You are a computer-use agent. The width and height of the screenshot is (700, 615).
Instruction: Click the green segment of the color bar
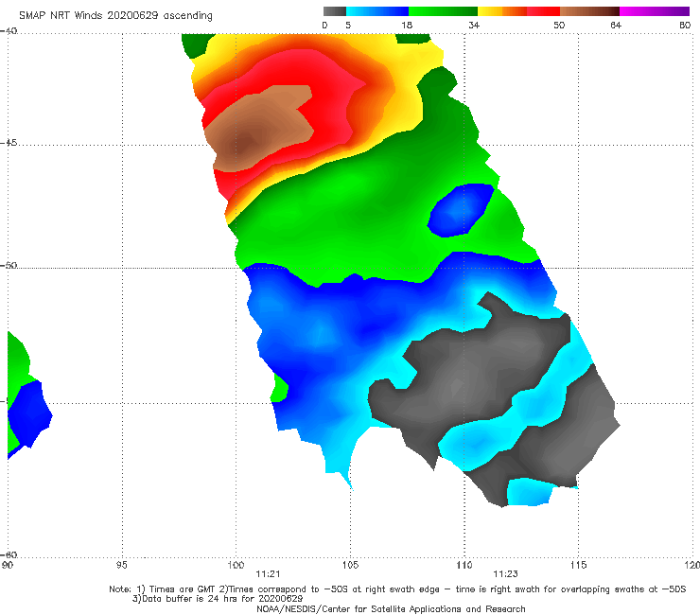(443, 11)
